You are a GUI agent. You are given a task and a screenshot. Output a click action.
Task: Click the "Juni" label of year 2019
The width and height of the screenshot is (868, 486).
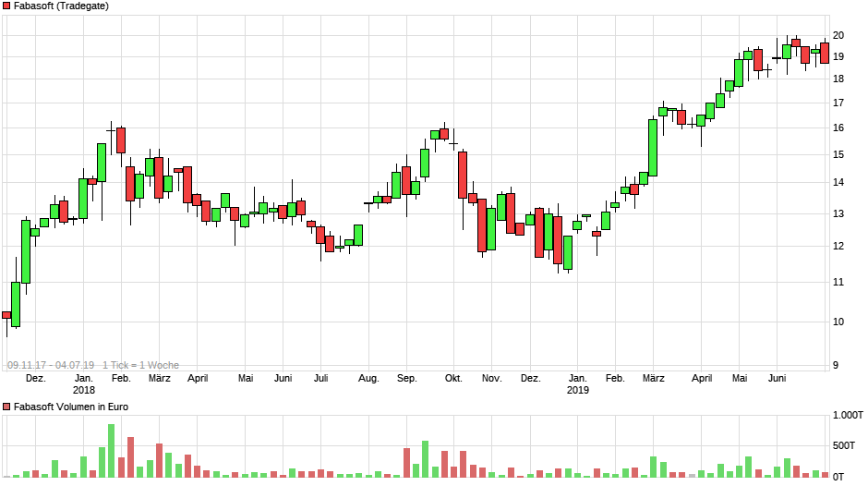point(777,378)
